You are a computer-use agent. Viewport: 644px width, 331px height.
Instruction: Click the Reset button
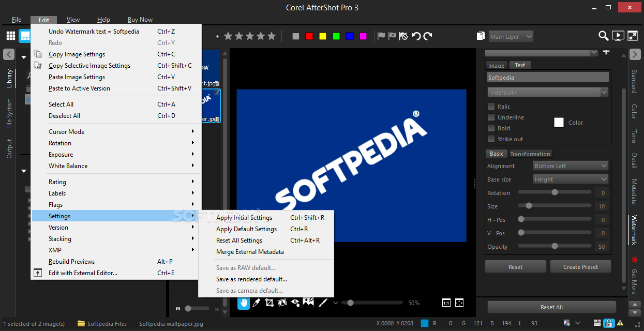(x=515, y=267)
